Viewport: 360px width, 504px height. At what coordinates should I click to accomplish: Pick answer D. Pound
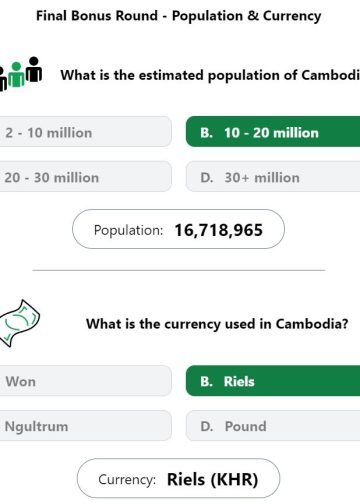[273, 426]
